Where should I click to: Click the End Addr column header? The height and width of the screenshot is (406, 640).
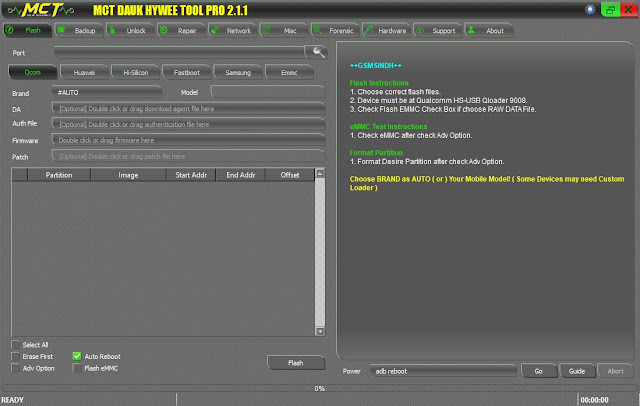tap(240, 175)
